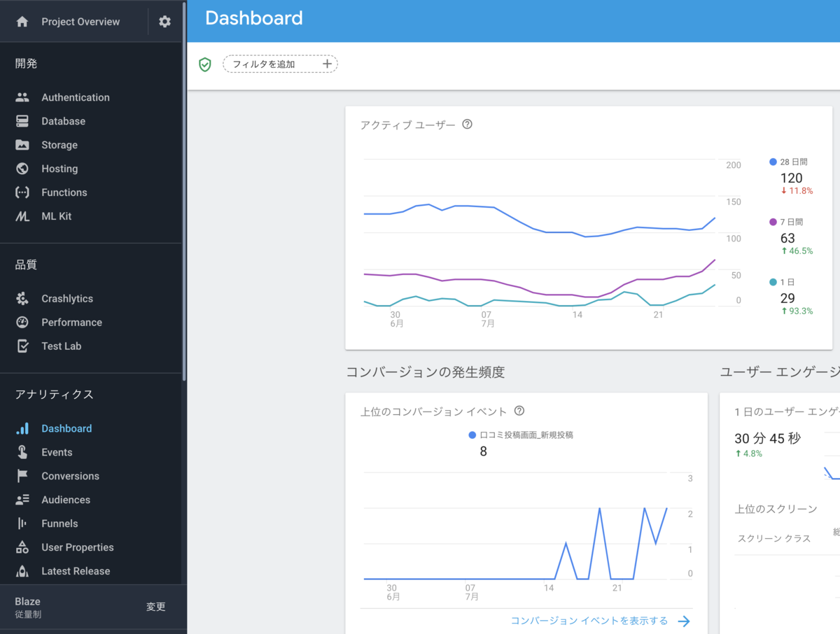Open project settings gear icon
The width and height of the screenshot is (840, 634).
point(164,22)
